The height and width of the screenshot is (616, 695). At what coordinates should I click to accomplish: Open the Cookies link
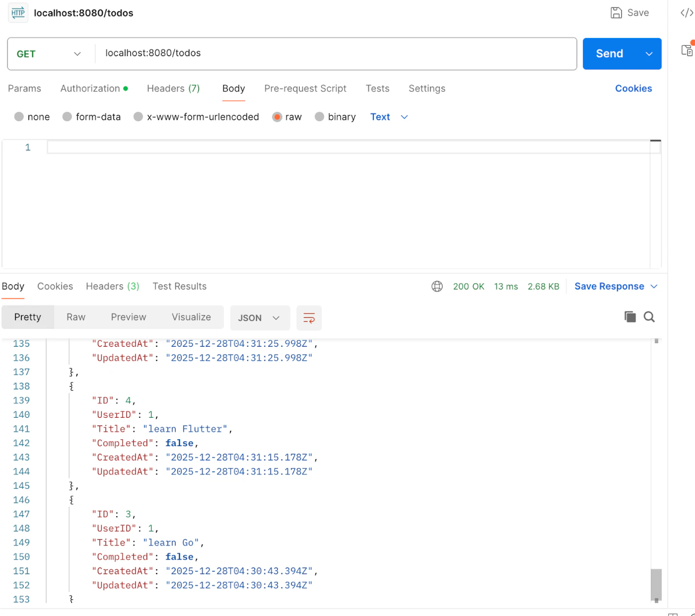pos(633,89)
